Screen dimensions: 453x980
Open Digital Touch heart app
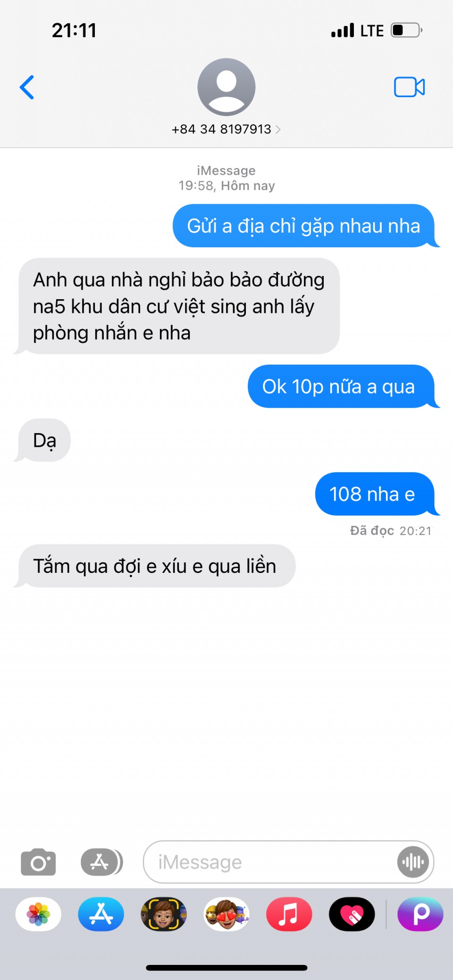coord(352,914)
